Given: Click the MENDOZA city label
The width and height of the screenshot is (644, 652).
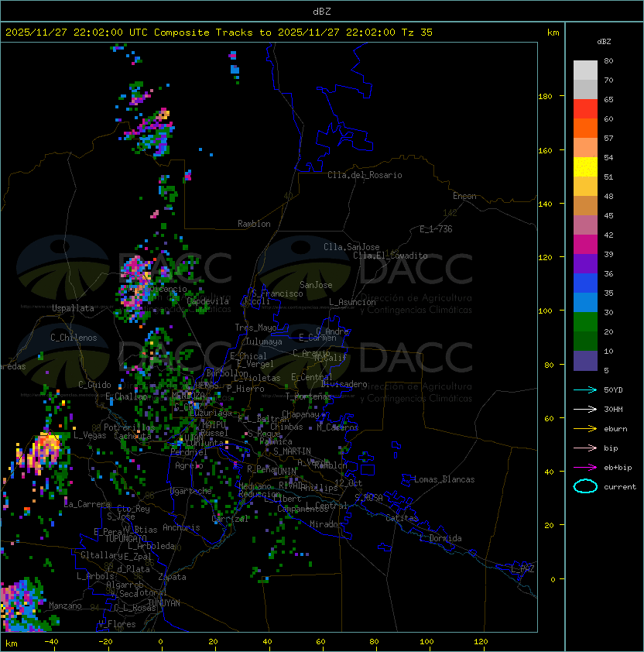Looking at the screenshot, I should [x=188, y=395].
